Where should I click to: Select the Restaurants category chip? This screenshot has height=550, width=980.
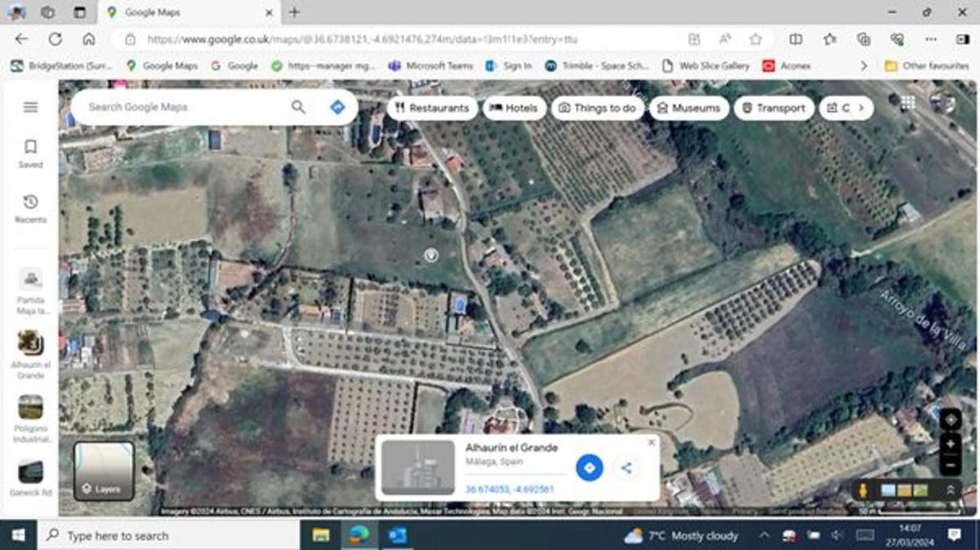click(x=431, y=108)
